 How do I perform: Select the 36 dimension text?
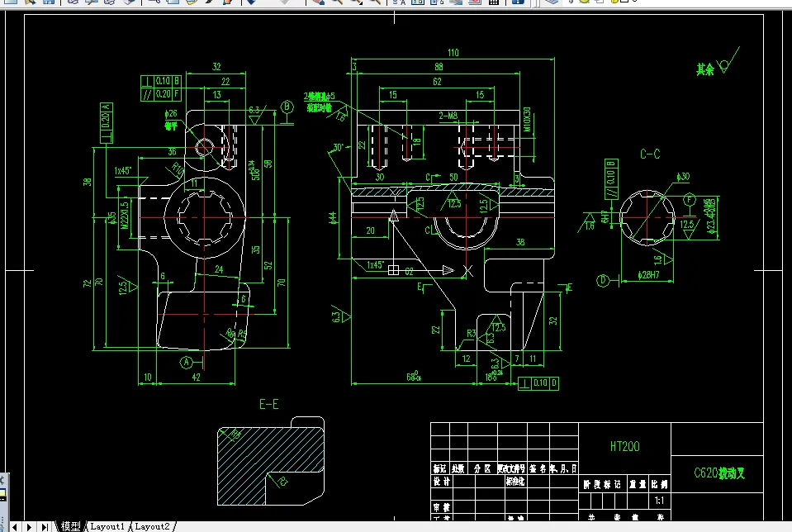tap(173, 151)
